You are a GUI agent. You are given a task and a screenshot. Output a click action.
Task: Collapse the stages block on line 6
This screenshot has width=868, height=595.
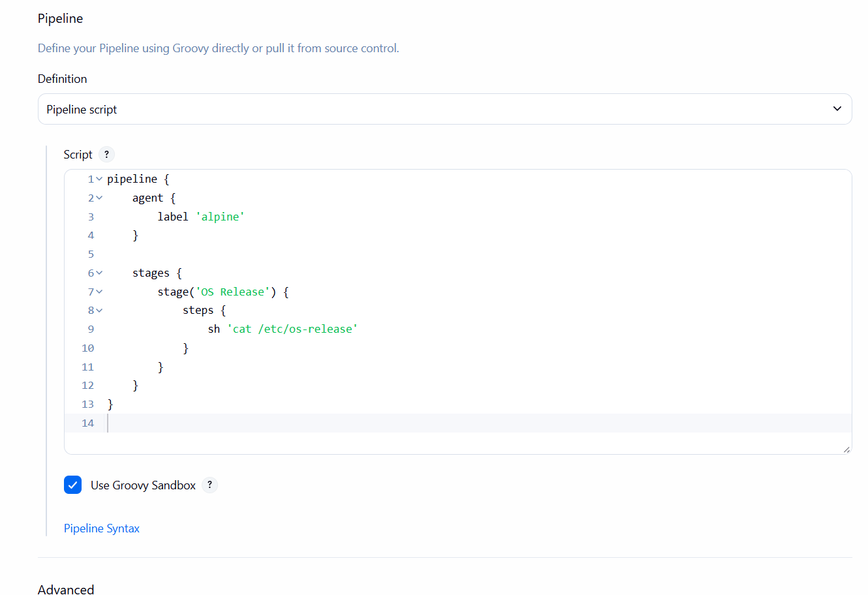point(99,273)
